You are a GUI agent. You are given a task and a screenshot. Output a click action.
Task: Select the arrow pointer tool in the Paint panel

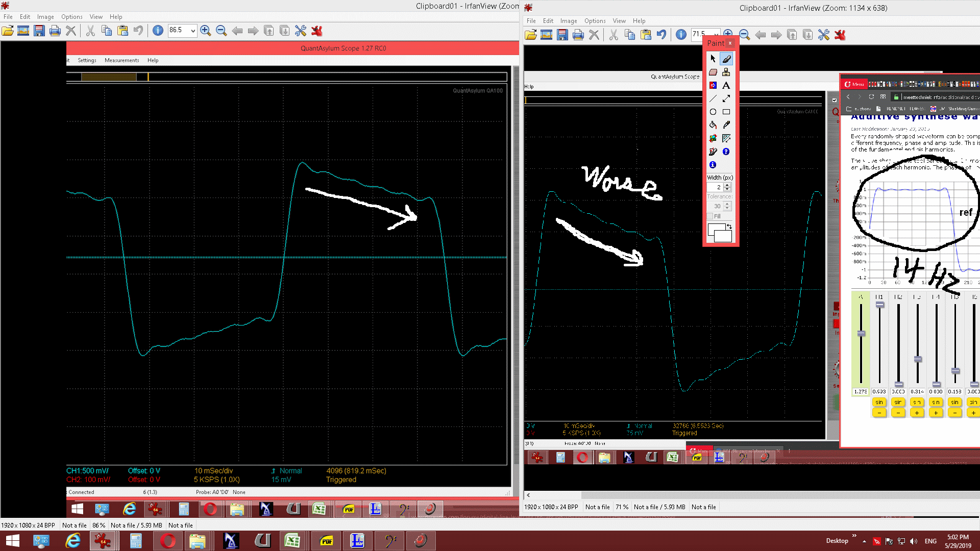coord(713,59)
